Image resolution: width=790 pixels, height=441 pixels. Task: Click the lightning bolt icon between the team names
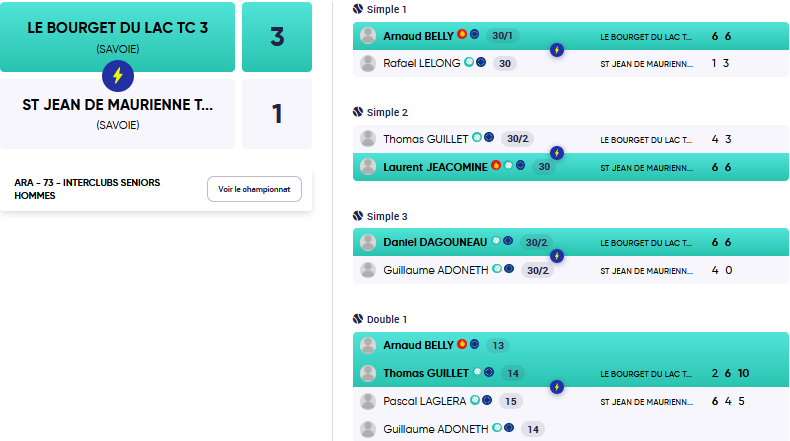(x=118, y=76)
